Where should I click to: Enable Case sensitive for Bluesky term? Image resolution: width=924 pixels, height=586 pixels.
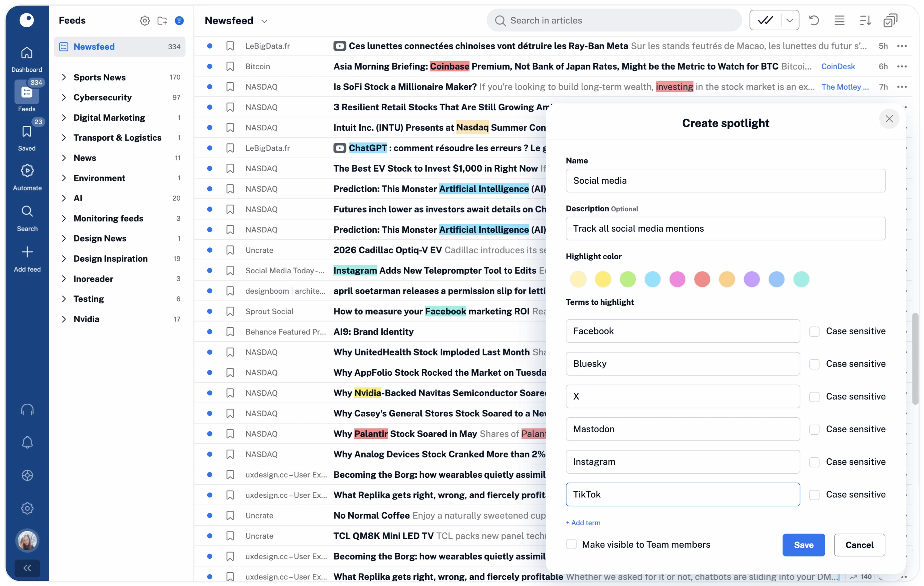[814, 364]
